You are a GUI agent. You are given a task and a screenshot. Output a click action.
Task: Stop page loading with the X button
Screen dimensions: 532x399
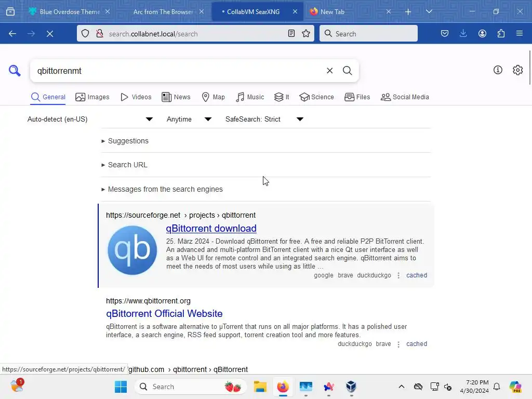click(50, 34)
